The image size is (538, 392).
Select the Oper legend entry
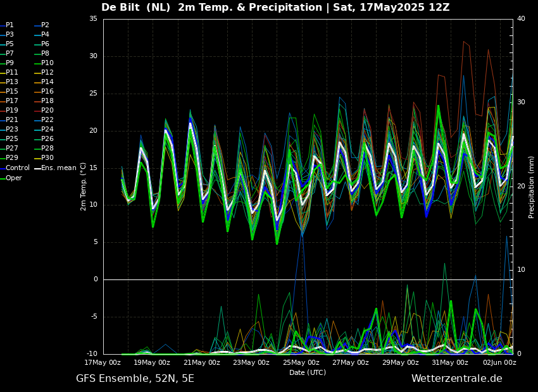pos(14,178)
